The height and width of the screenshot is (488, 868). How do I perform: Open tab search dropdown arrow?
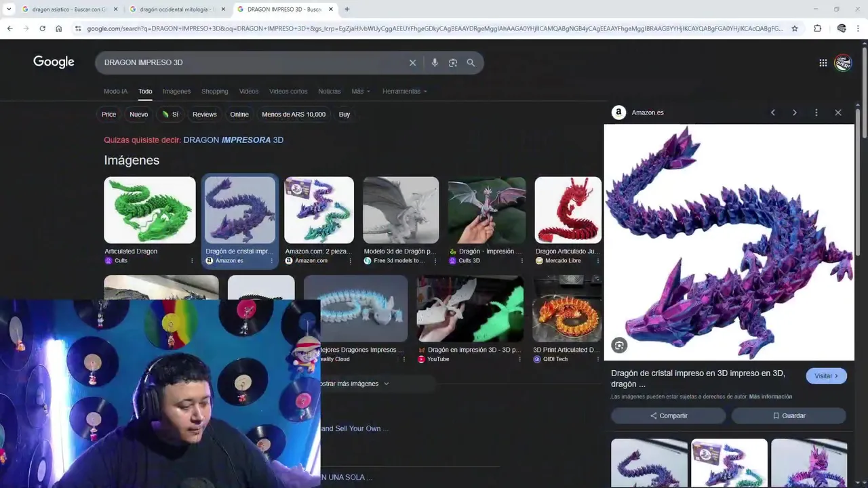(x=9, y=9)
